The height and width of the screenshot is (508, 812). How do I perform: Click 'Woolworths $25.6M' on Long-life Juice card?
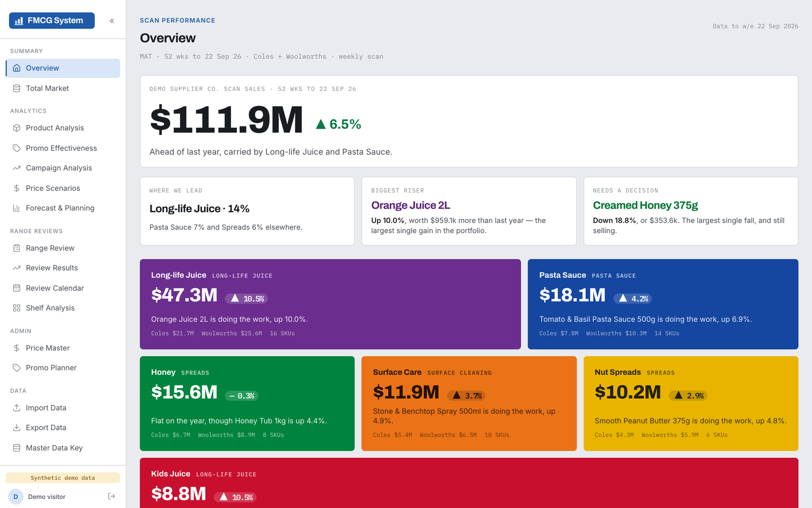tap(231, 334)
